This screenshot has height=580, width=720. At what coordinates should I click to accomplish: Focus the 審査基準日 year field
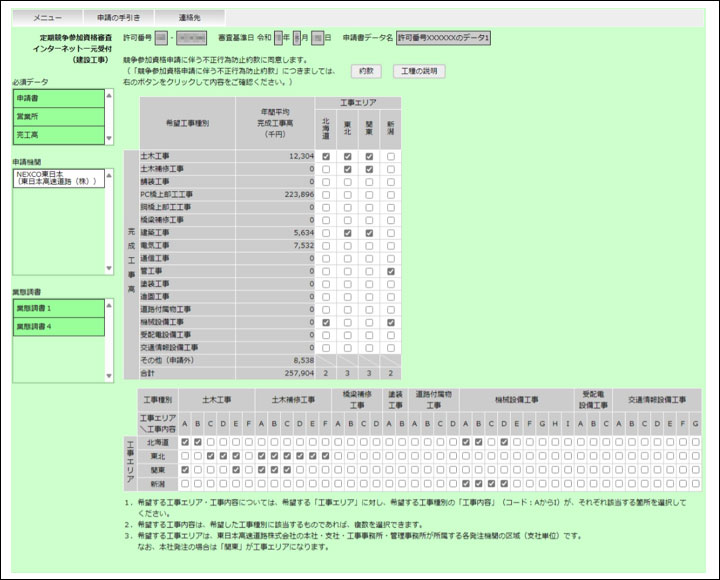click(x=278, y=38)
